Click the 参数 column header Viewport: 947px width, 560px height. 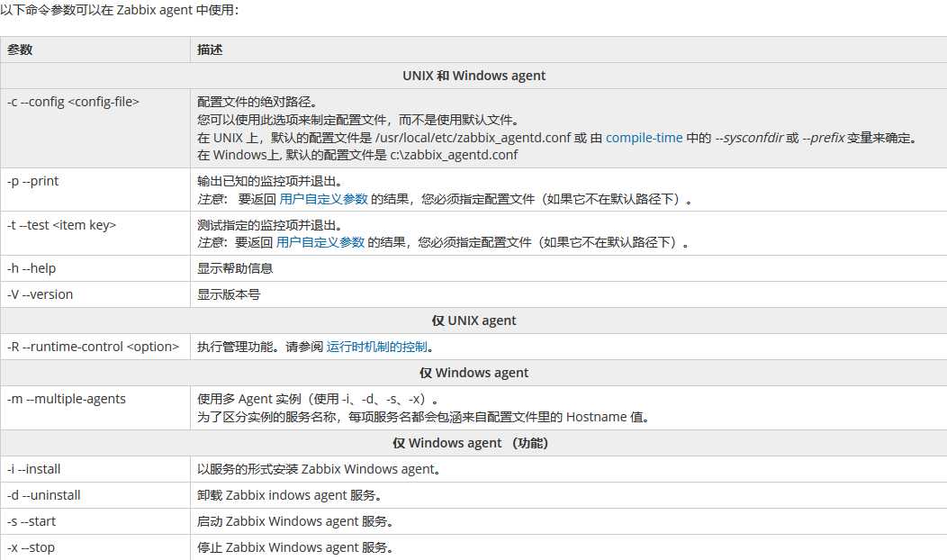[95, 50]
